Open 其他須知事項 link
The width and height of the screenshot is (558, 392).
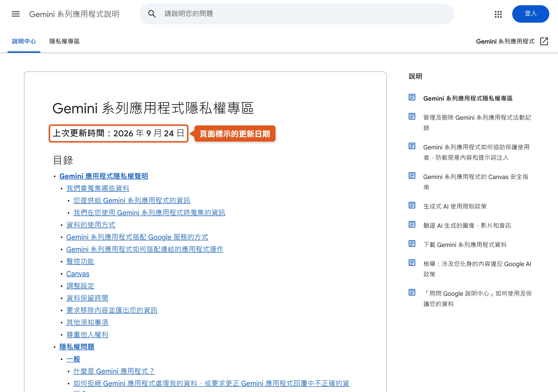tap(87, 322)
